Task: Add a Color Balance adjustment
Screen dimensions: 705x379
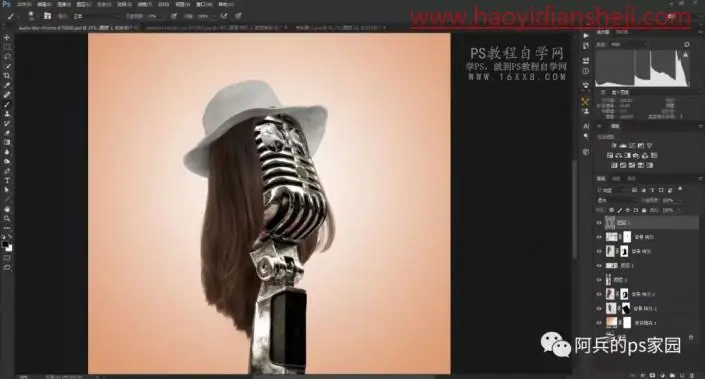Action: click(619, 155)
